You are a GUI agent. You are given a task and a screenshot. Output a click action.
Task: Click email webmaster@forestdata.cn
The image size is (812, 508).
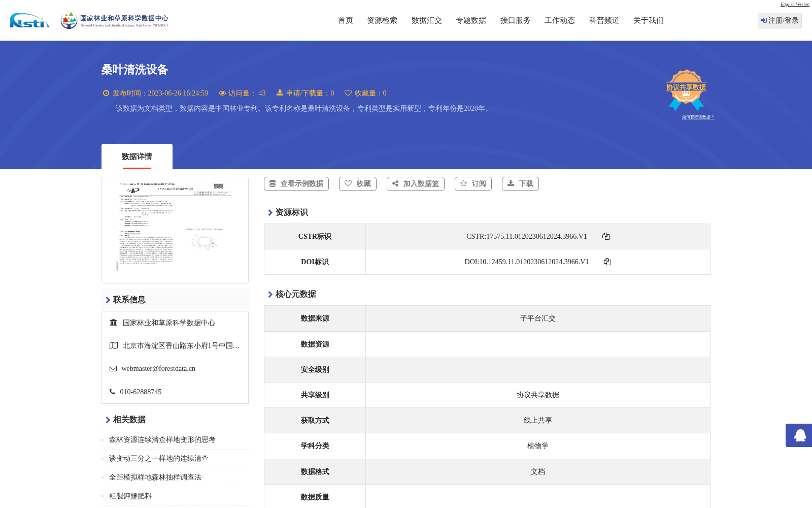[158, 369]
